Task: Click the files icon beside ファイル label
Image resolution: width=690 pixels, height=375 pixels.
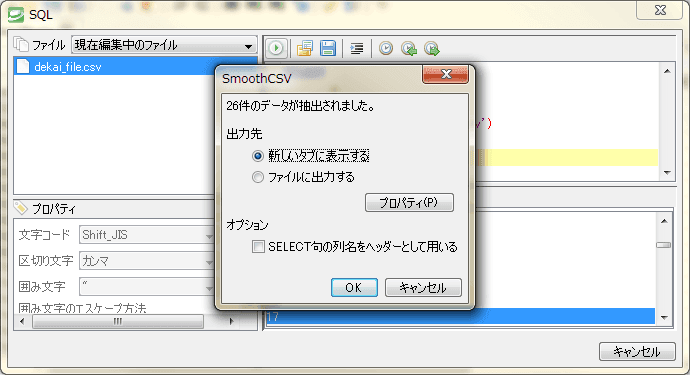Action: [21, 44]
